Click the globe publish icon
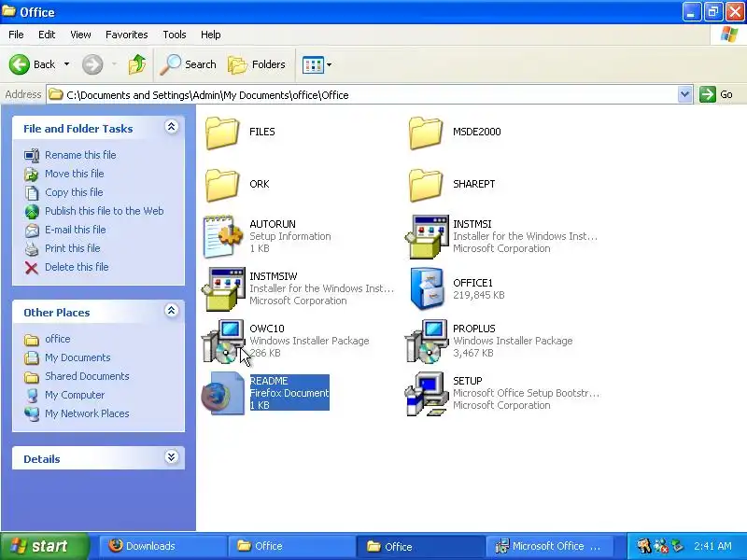 (32, 212)
